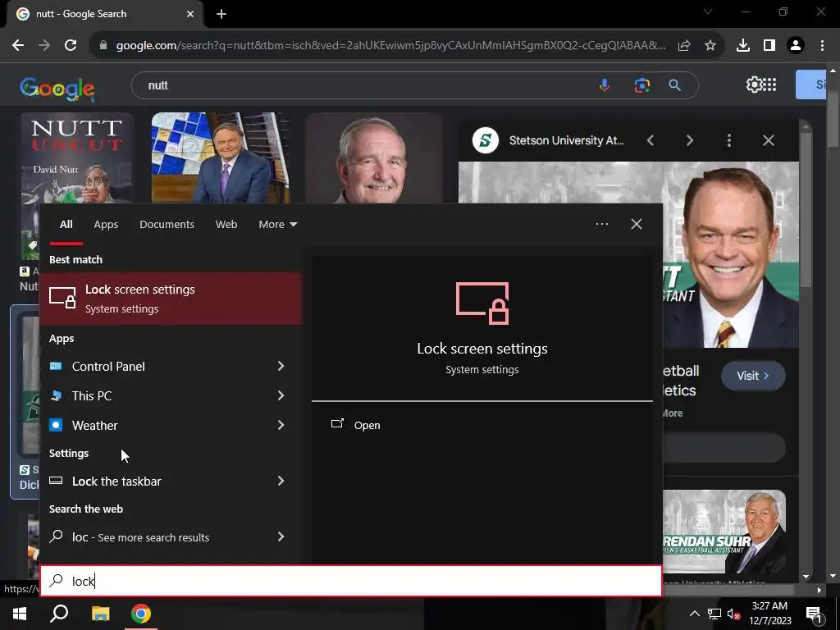Open the Chrome profile avatar
Image resolution: width=840 pixels, height=630 pixels.
[x=796, y=46]
